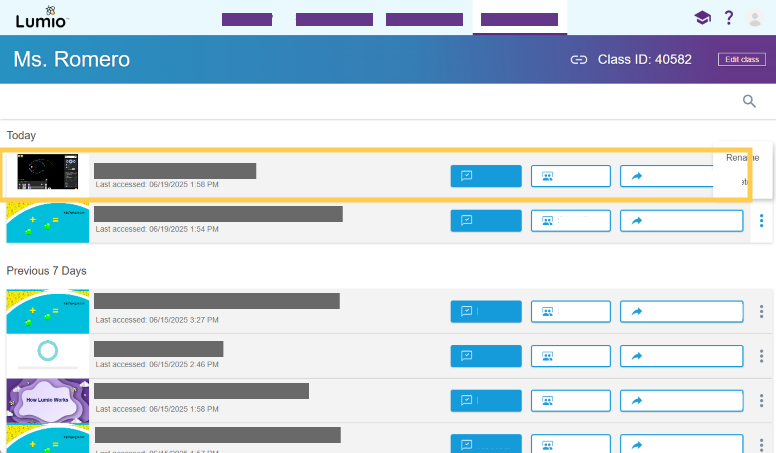Open three-dot menu for the 06/15/2025 3:27 PM lesson

click(x=761, y=311)
